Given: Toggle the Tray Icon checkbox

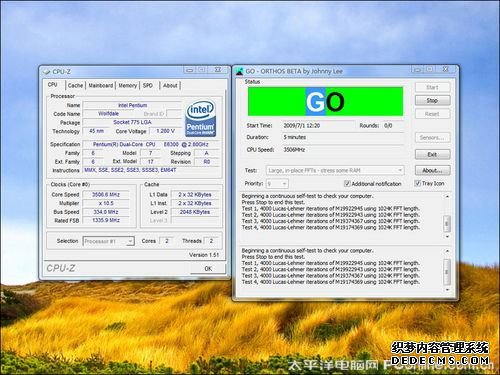Looking at the screenshot, I should 417,183.
